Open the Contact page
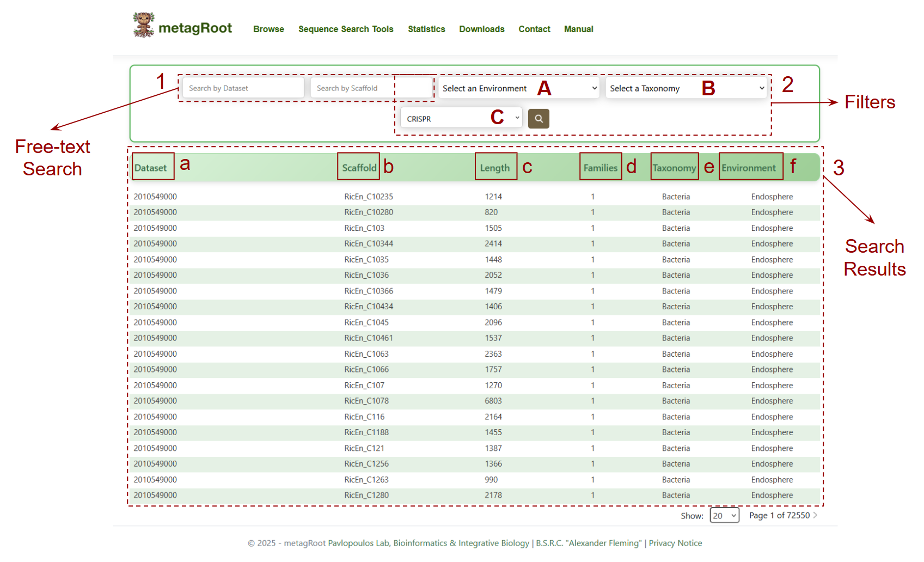Image resolution: width=924 pixels, height=562 pixels. pos(534,29)
